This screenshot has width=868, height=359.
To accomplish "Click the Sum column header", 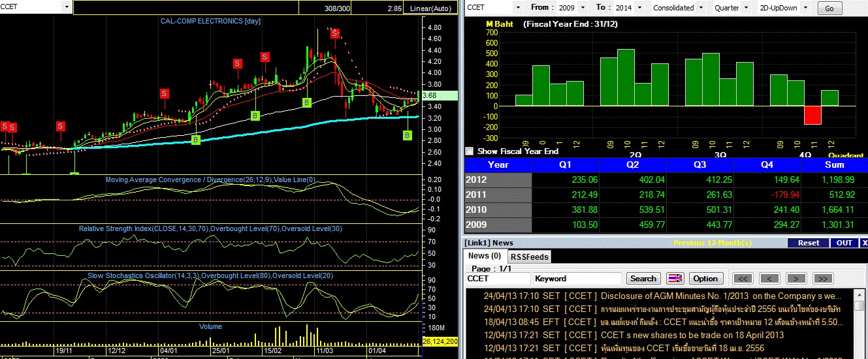I will [834, 165].
